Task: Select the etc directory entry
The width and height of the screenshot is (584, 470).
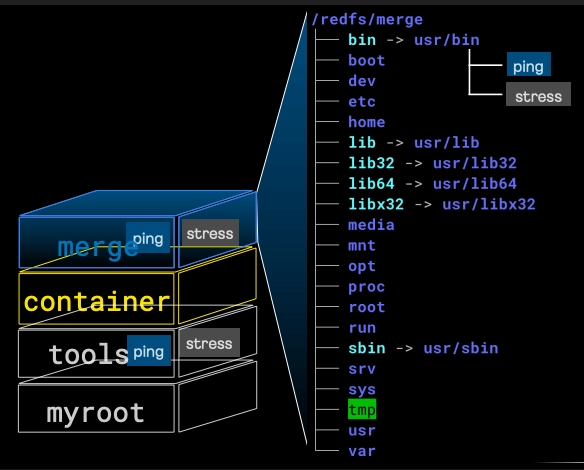Action: coord(362,101)
